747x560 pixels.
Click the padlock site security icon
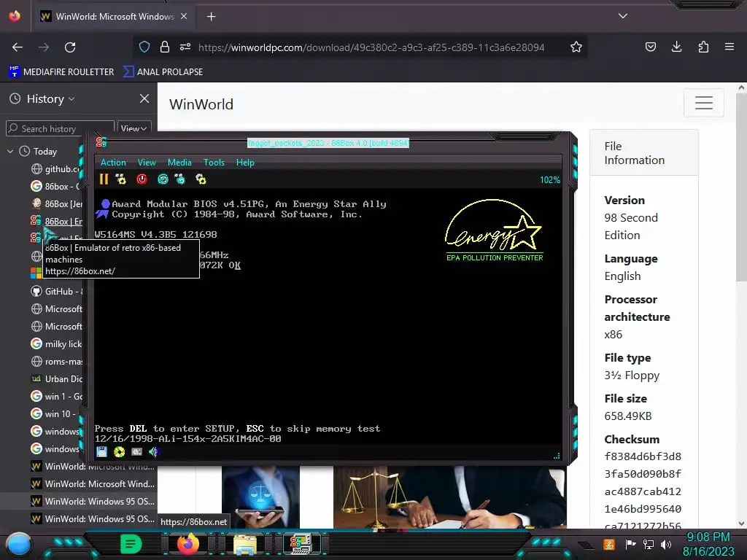(165, 47)
